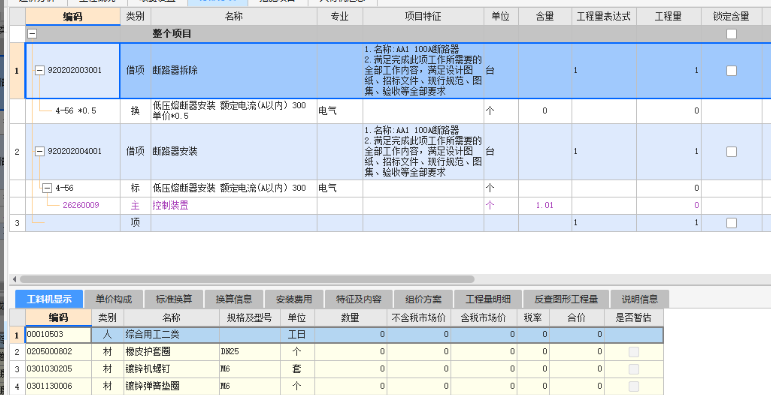The width and height of the screenshot is (771, 395).
Task: Open the 反查图形工程量 tab
Action: [x=566, y=299]
